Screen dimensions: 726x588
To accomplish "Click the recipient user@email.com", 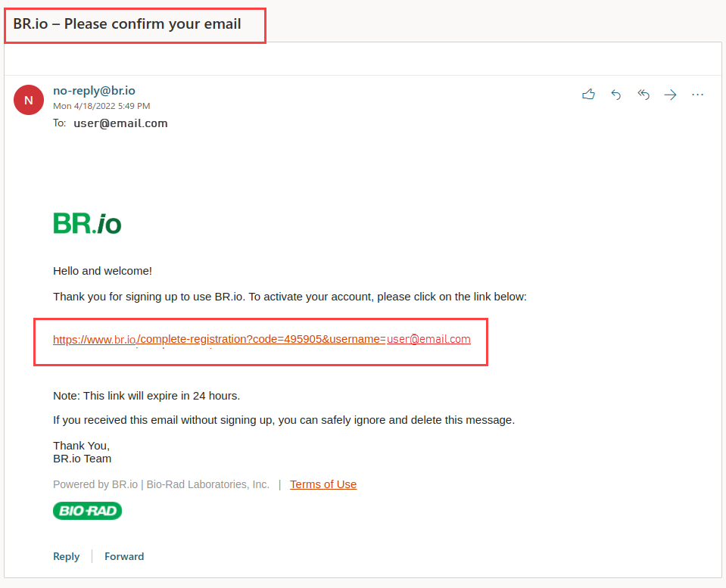I will tap(120, 123).
